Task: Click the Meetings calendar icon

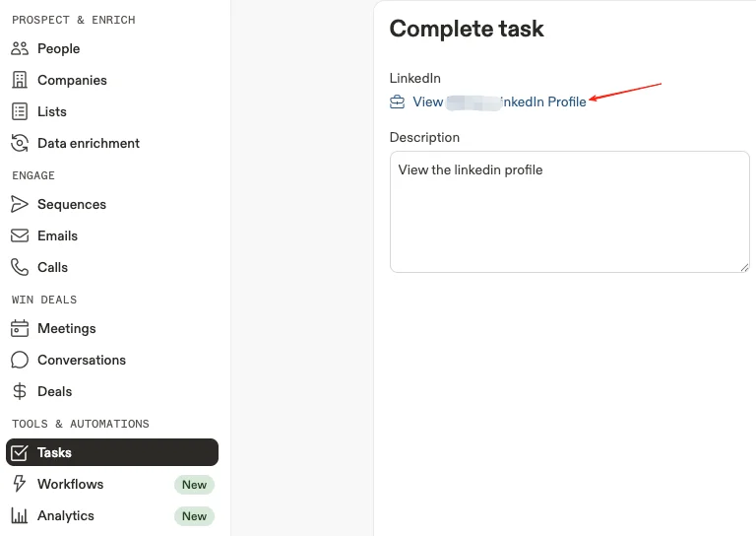Action: point(20,328)
